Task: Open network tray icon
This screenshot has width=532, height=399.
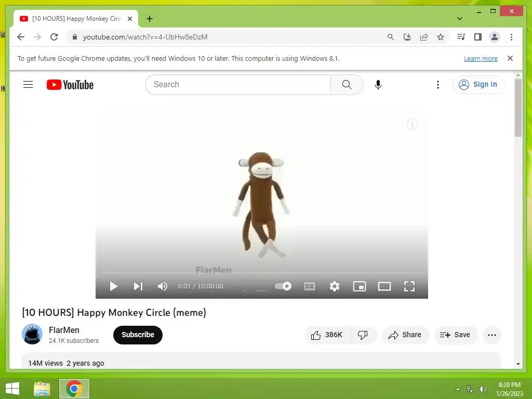Action: pyautogui.click(x=471, y=389)
